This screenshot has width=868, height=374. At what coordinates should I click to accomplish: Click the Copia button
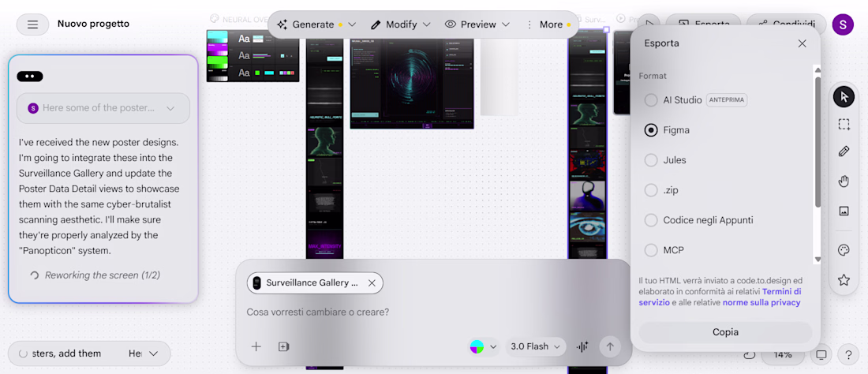click(x=725, y=332)
